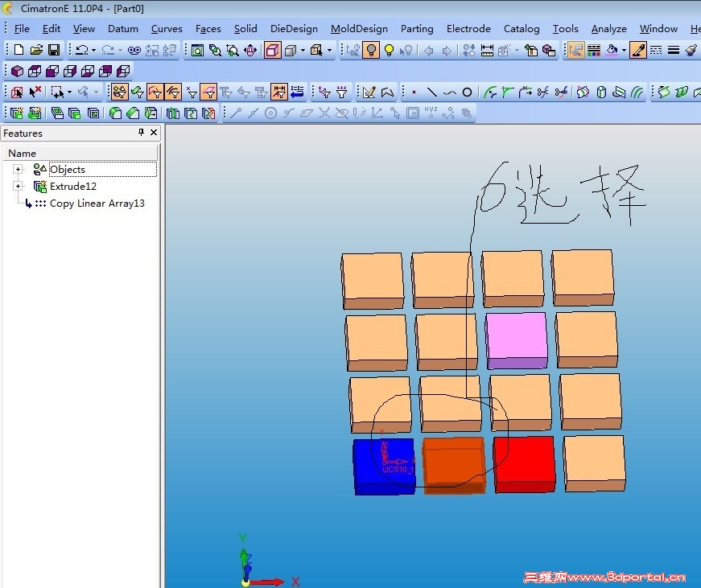Toggle the wireframe cube display mode
Viewport: 701px width, 588px height.
click(272, 50)
